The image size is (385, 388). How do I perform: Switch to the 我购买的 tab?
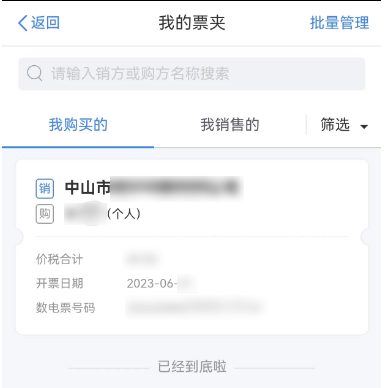(x=78, y=125)
